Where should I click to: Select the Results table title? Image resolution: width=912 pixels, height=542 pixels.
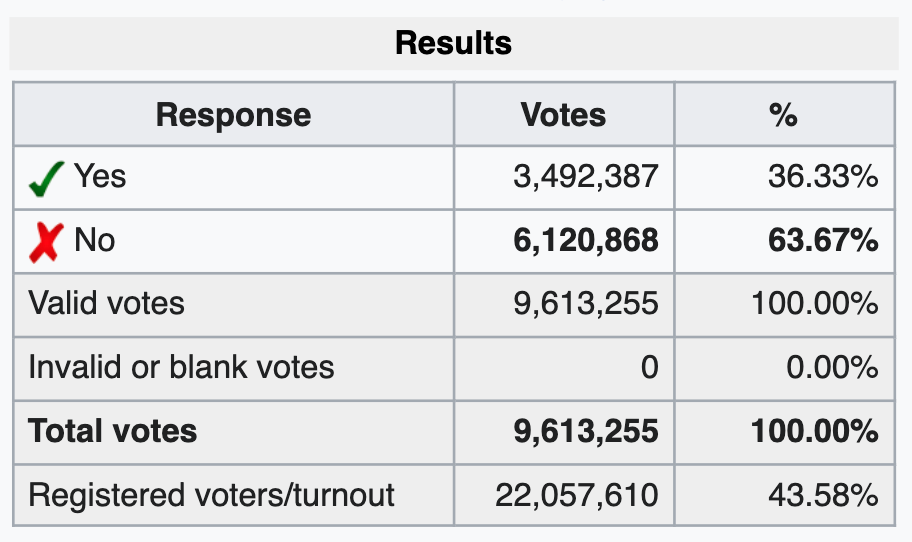coord(454,43)
